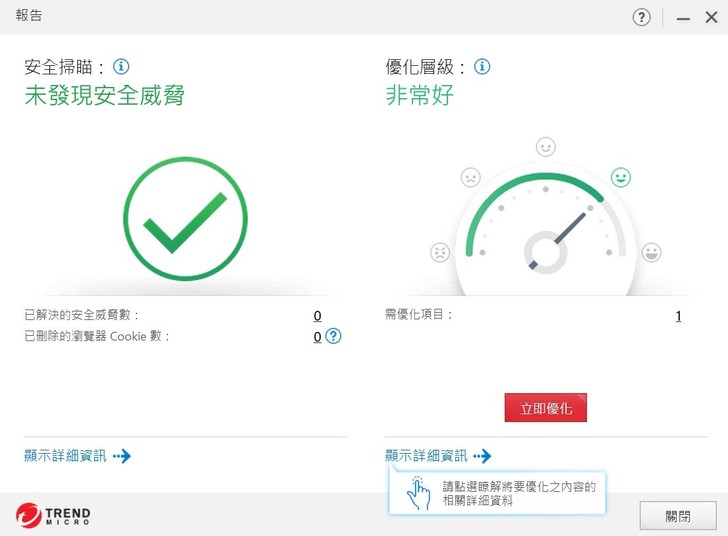Open 顯示詳細資訊 under optimization level
The image size is (728, 536).
coord(438,456)
